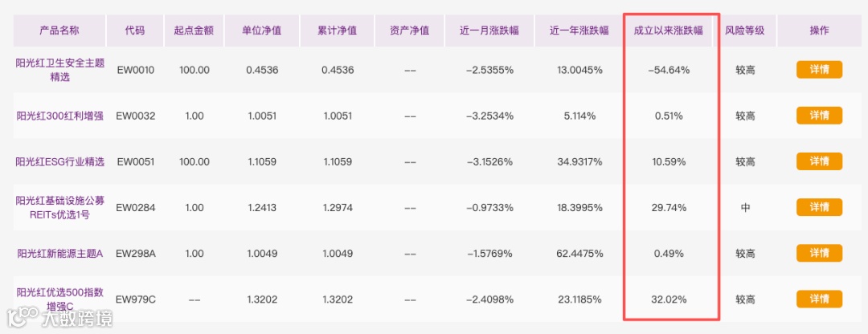
Task: Open the 阳光红优选500指数增强C product link
Action: [x=59, y=299]
